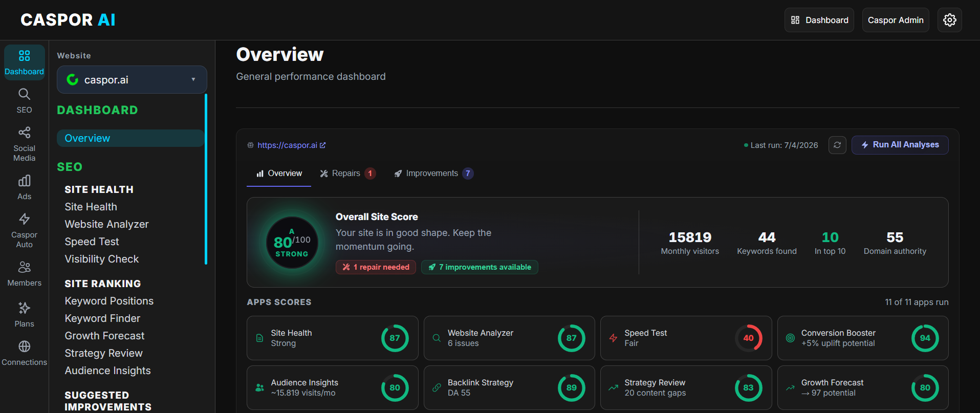Click the Speed Test lightning icon
Image resolution: width=980 pixels, height=413 pixels.
[x=613, y=338]
